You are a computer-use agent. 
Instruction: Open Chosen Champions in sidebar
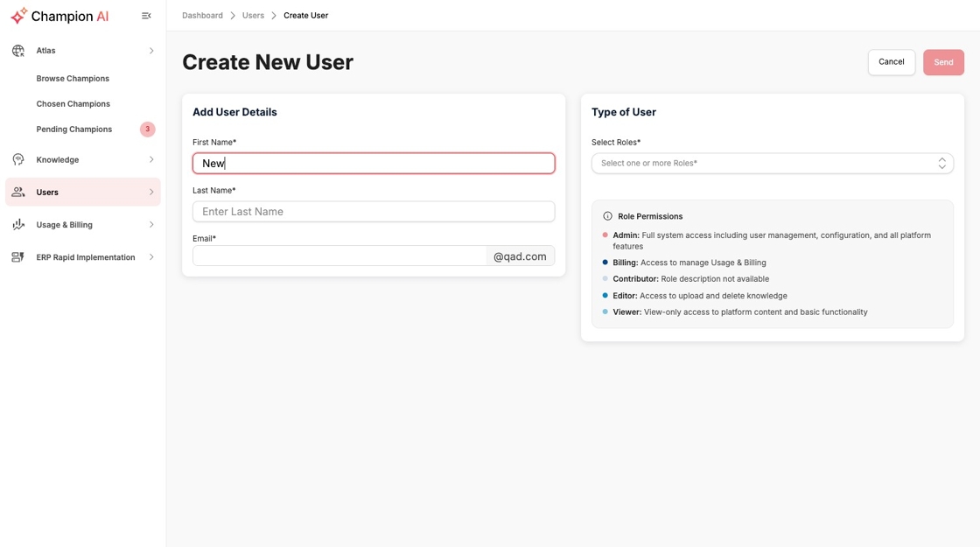pos(73,104)
